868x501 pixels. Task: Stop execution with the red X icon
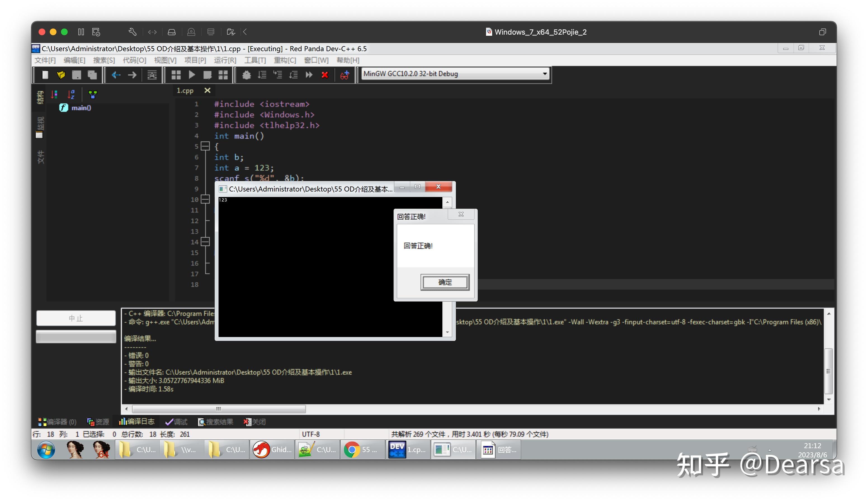tap(325, 75)
